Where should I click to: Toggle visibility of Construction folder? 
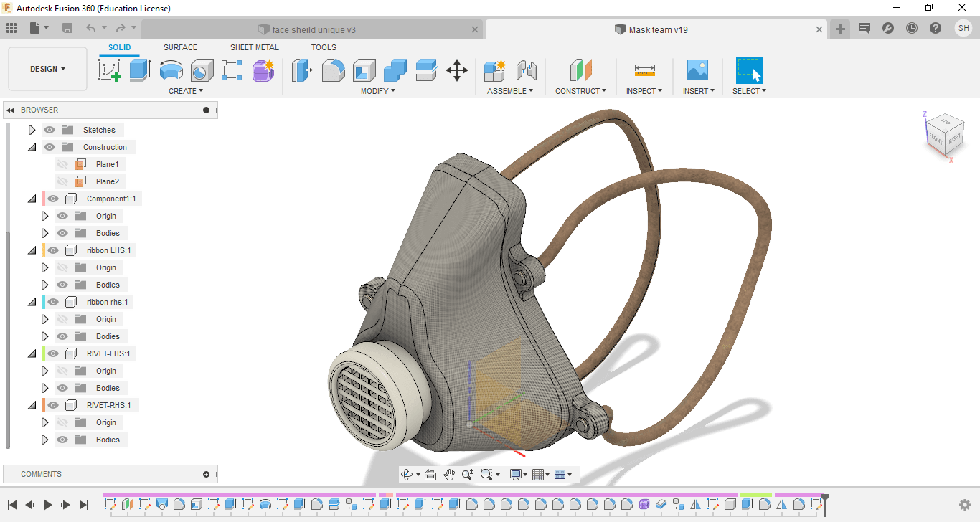(50, 147)
